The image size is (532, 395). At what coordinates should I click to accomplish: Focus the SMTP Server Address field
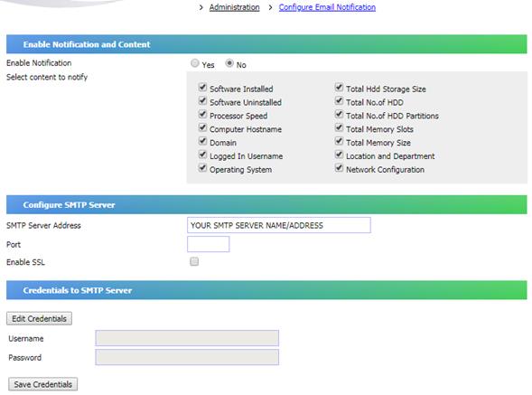tap(279, 225)
